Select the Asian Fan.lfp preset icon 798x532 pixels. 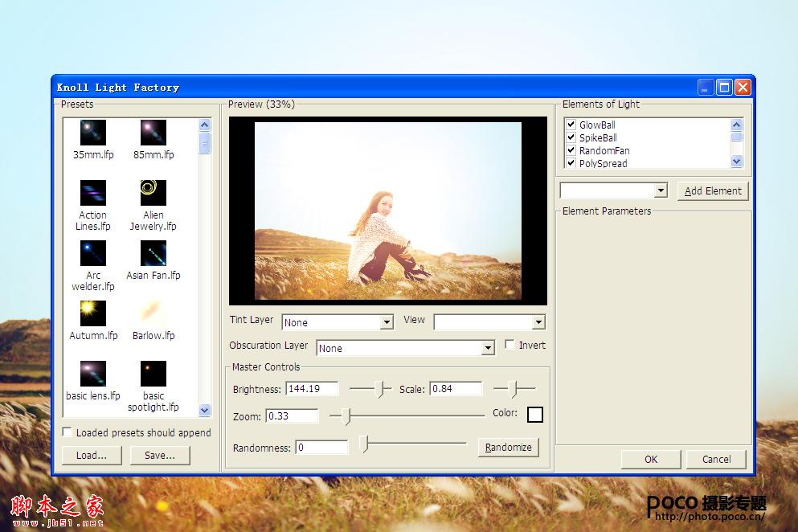pos(153,253)
